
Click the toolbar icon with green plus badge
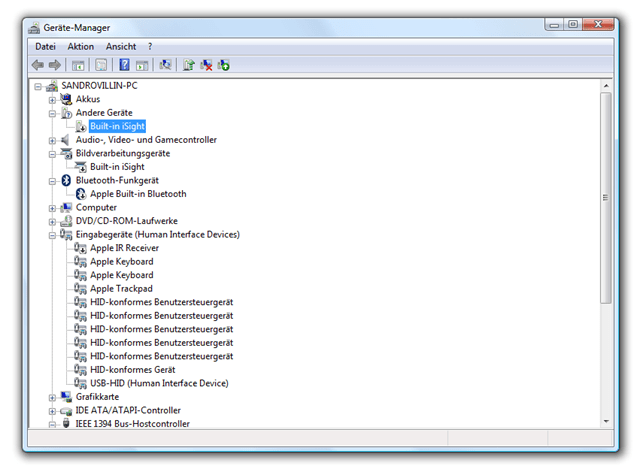(224, 65)
